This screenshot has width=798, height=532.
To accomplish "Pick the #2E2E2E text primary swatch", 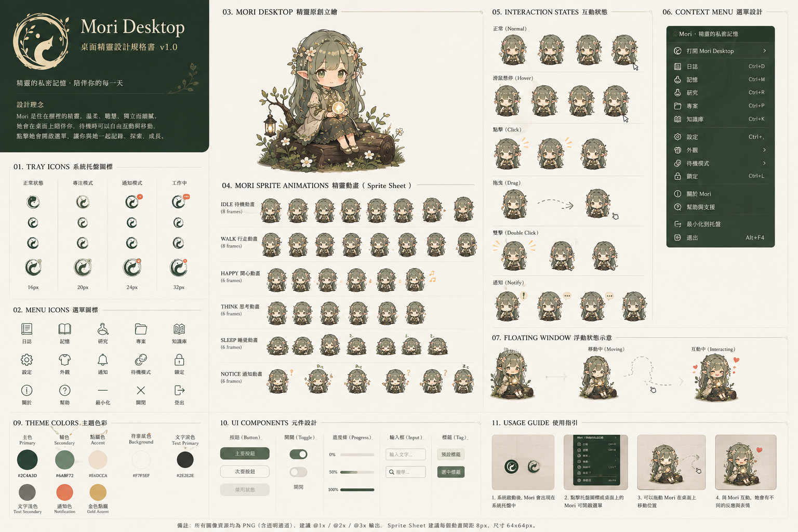I will click(185, 460).
